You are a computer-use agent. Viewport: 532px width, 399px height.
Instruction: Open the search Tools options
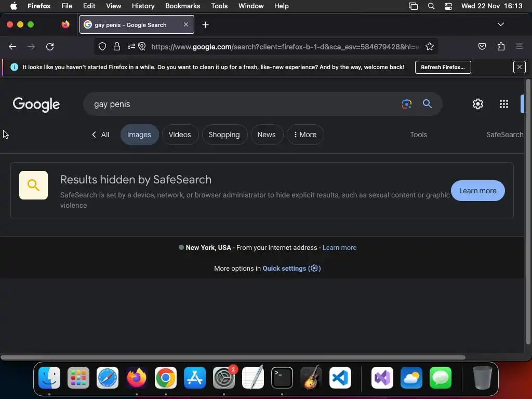[x=418, y=135]
